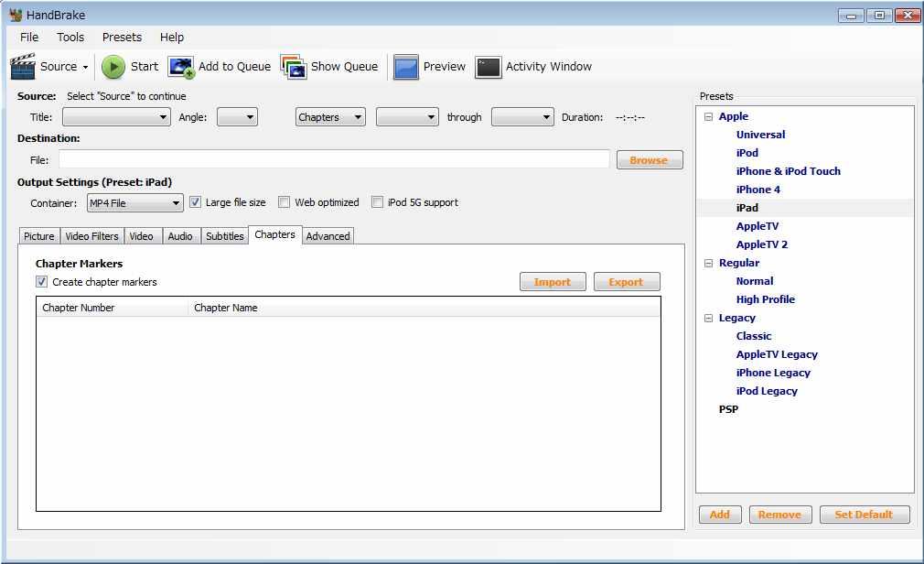The height and width of the screenshot is (564, 924).
Task: Select the Normal preset
Action: (755, 281)
